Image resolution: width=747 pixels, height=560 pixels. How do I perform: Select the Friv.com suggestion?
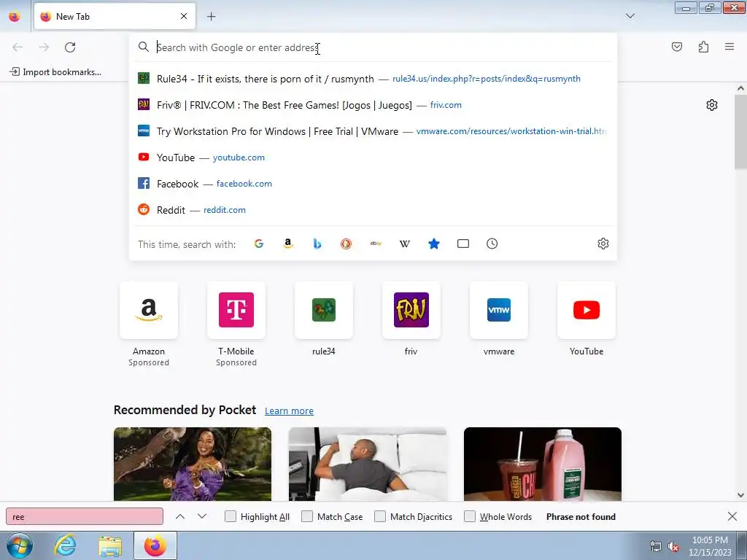tap(373, 105)
